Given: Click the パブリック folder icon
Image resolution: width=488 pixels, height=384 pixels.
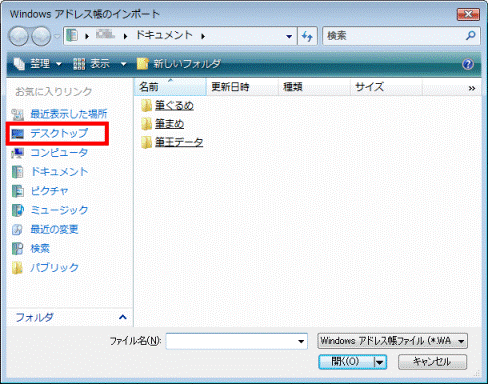Looking at the screenshot, I should [17, 268].
